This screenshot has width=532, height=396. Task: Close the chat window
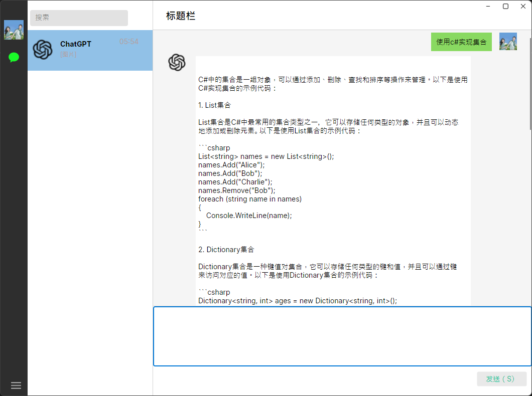tap(523, 6)
